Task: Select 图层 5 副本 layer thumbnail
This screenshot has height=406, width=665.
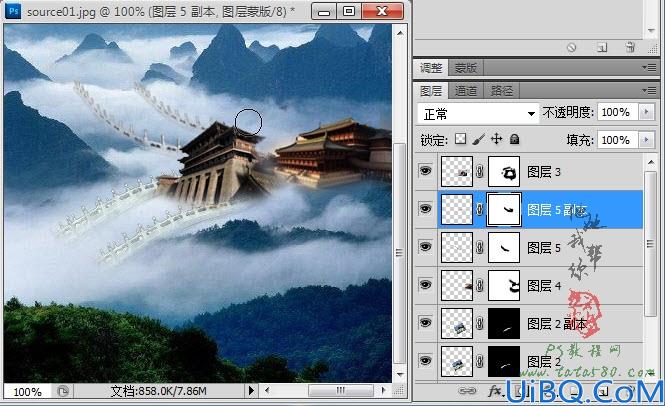Action: point(457,209)
